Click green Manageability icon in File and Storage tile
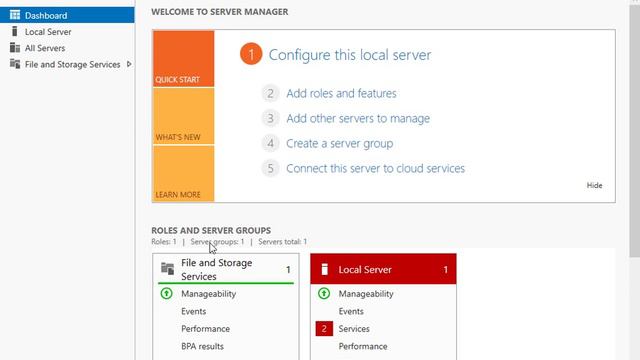This screenshot has height=360, width=640. click(167, 293)
